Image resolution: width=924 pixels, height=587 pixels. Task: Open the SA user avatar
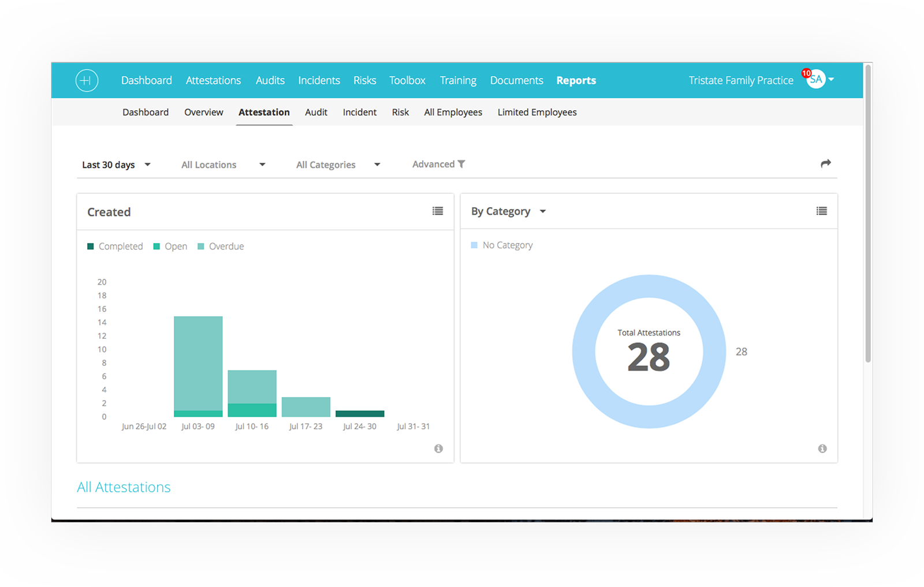click(816, 80)
